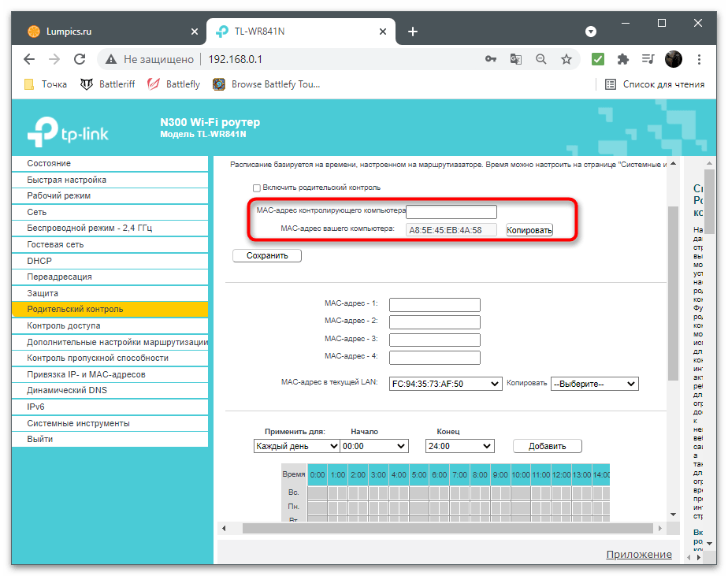
Task: Open DHCP menu item
Action: pyautogui.click(x=110, y=261)
